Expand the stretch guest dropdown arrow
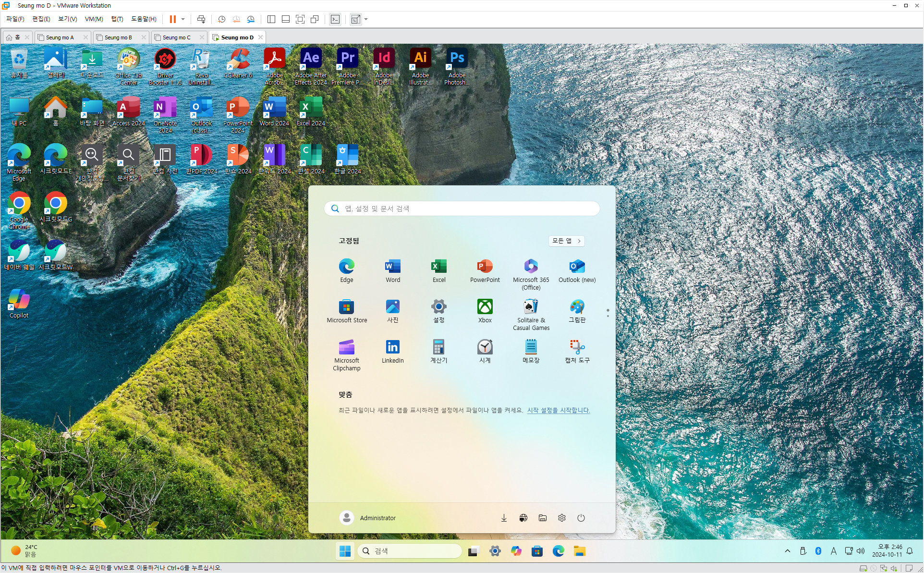 tap(366, 19)
